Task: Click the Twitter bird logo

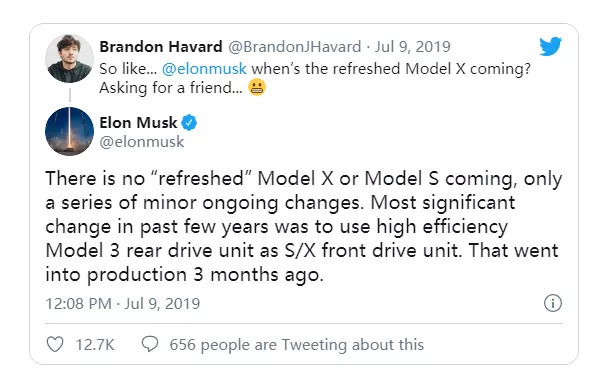Action: pos(550,46)
